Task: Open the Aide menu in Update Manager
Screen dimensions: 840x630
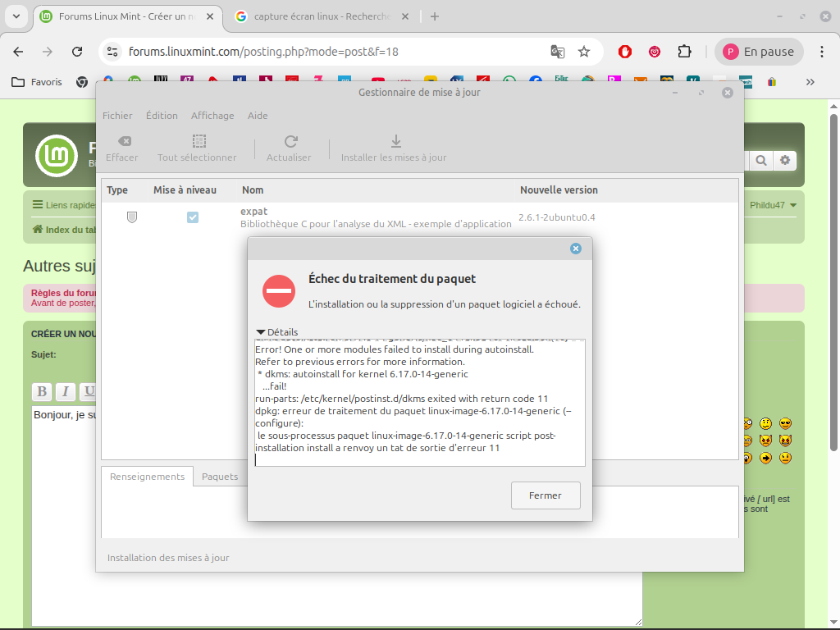Action: (258, 116)
